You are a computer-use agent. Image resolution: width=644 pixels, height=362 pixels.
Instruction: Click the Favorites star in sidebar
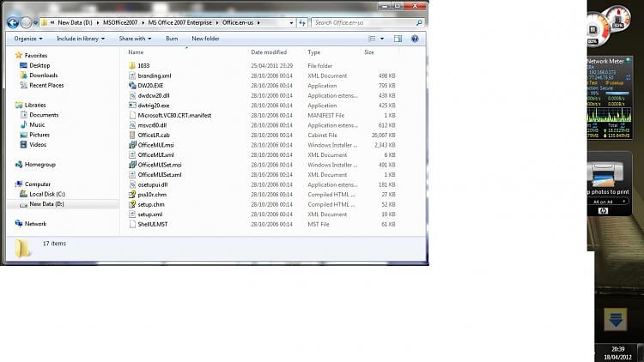(x=19, y=55)
